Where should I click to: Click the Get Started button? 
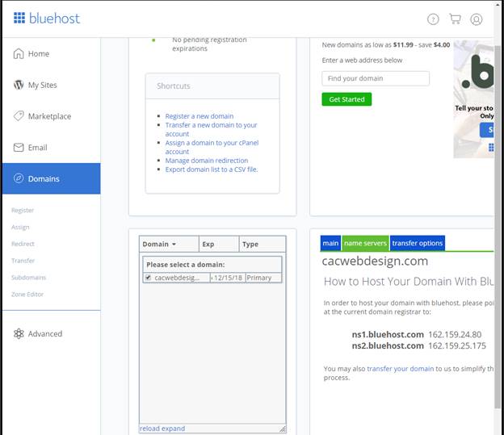coord(346,99)
